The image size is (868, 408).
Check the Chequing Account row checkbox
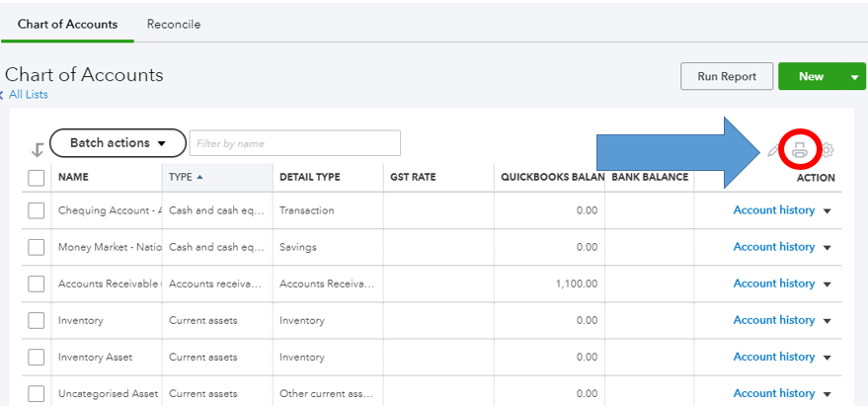pos(37,210)
